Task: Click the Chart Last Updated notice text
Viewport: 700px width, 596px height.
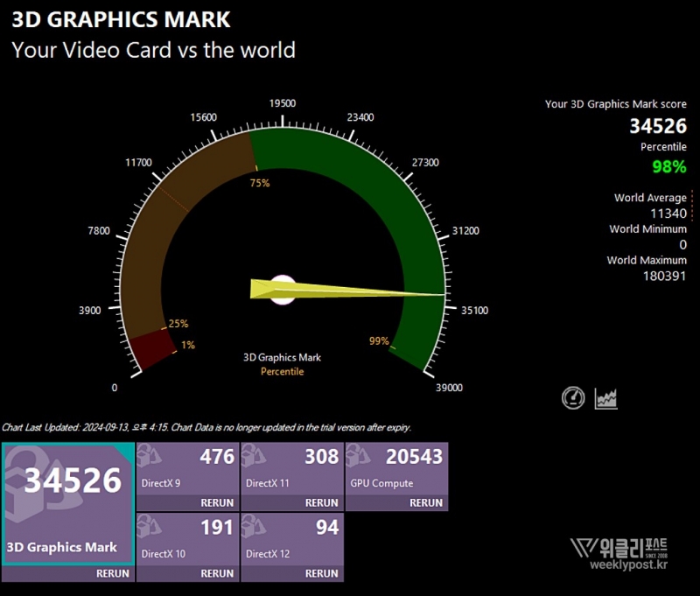Action: [x=206, y=427]
